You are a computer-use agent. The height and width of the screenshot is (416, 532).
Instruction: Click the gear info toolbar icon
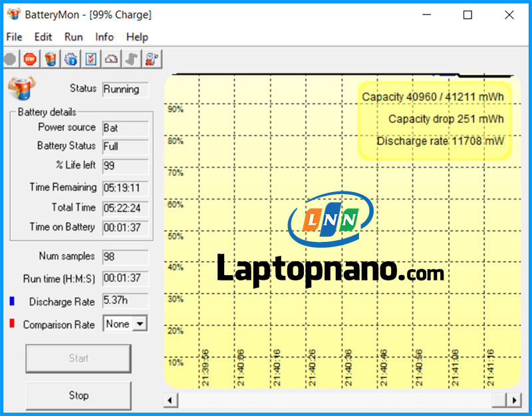coord(70,58)
